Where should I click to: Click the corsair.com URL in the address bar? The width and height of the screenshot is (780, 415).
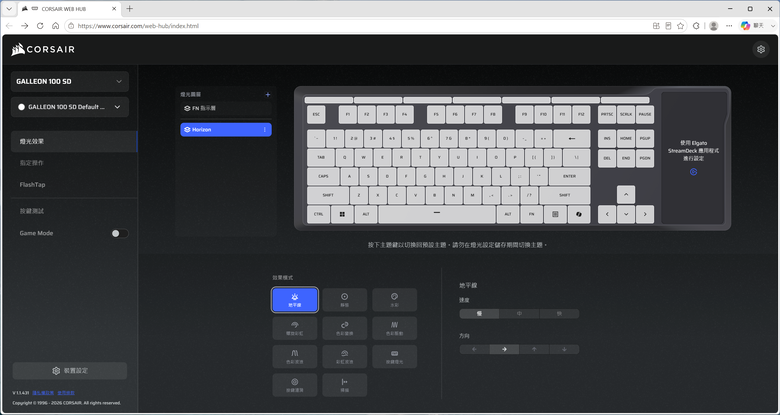(138, 25)
